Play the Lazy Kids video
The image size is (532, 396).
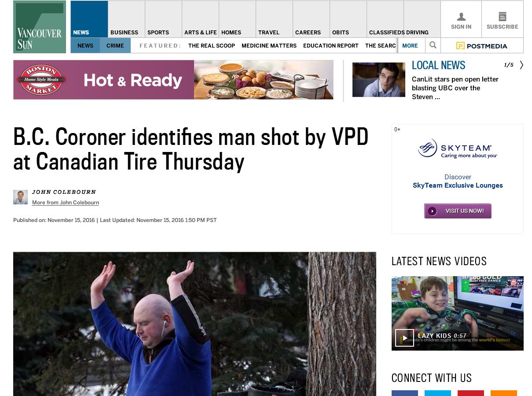[x=404, y=338]
